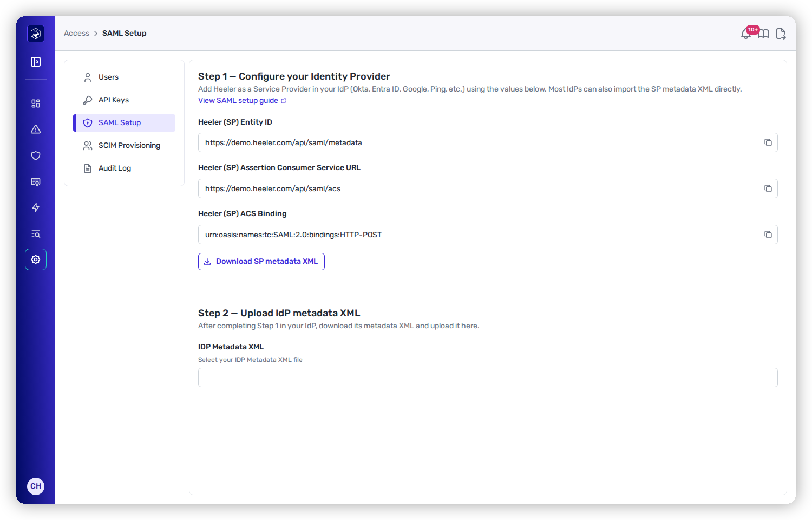
Task: Click the IDP Metadata XML file field
Action: pyautogui.click(x=488, y=378)
